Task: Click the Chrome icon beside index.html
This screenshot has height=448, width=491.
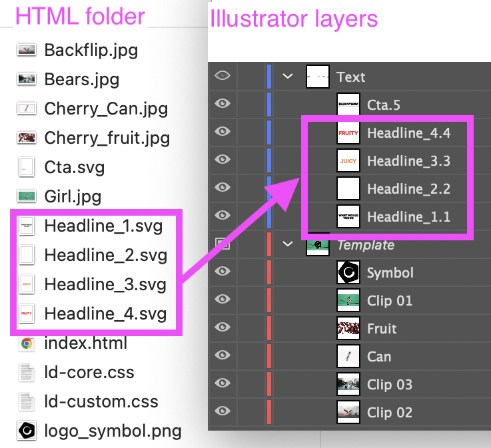Action: pos(27,343)
